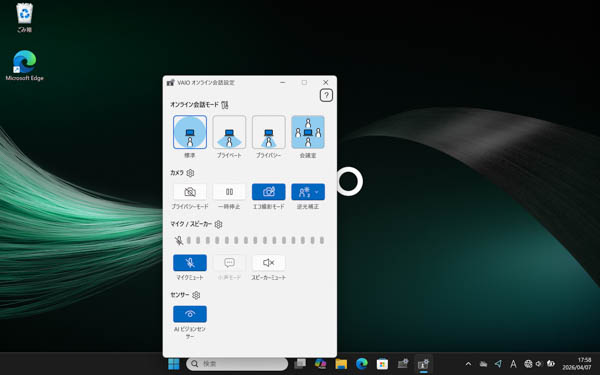Show hidden system tray icons chevron
The width and height of the screenshot is (600, 375).
[468, 364]
